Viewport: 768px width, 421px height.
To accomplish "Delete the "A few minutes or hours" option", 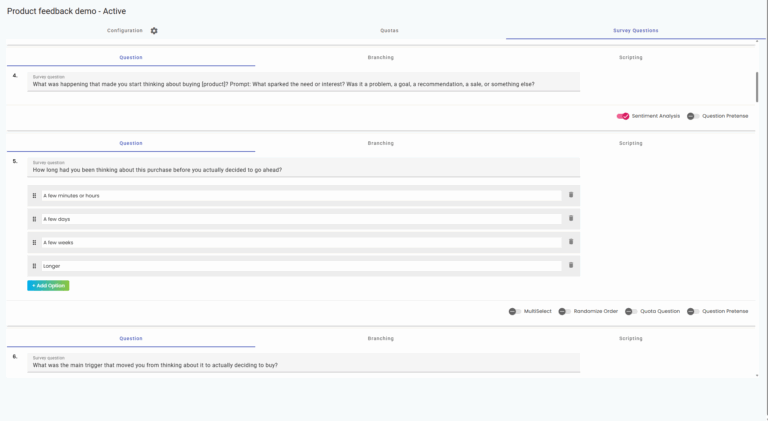I will (571, 195).
